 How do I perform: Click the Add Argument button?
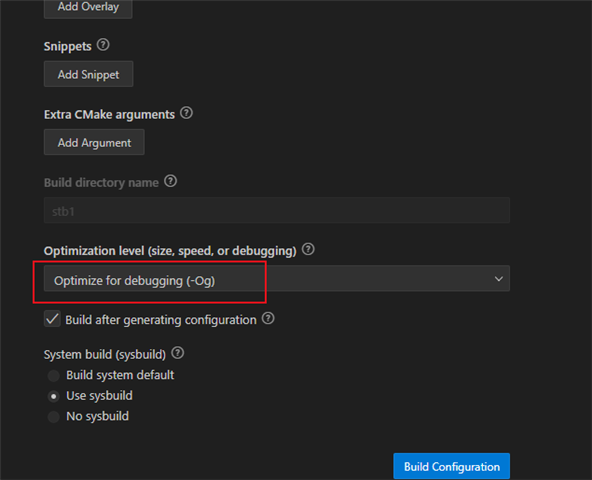[94, 142]
